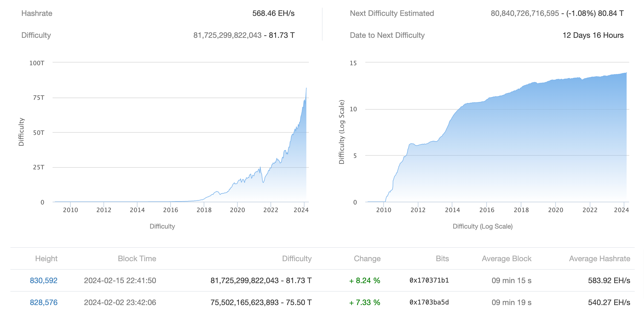Click the Average Block column header
Screen dimensions: 644x313
(x=507, y=258)
